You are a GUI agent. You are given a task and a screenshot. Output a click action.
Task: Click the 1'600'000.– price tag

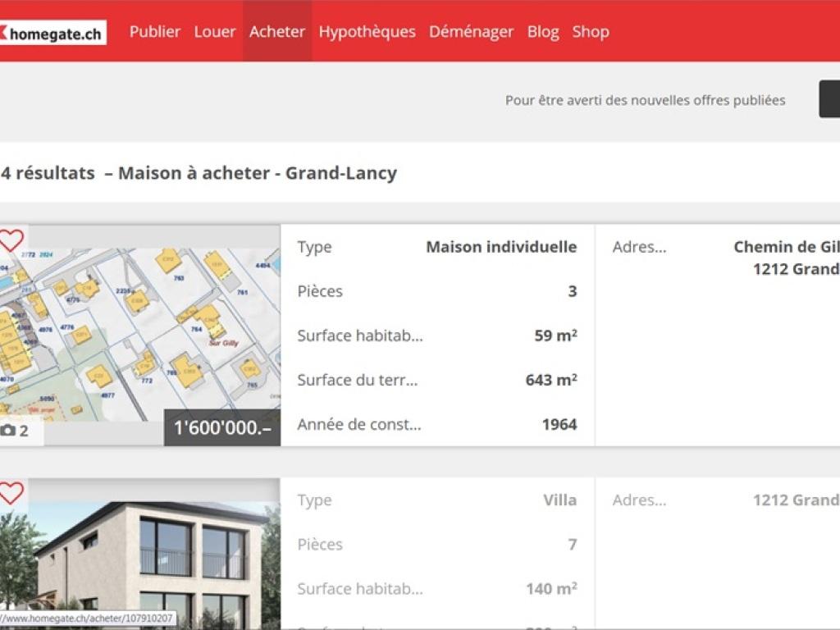click(222, 427)
